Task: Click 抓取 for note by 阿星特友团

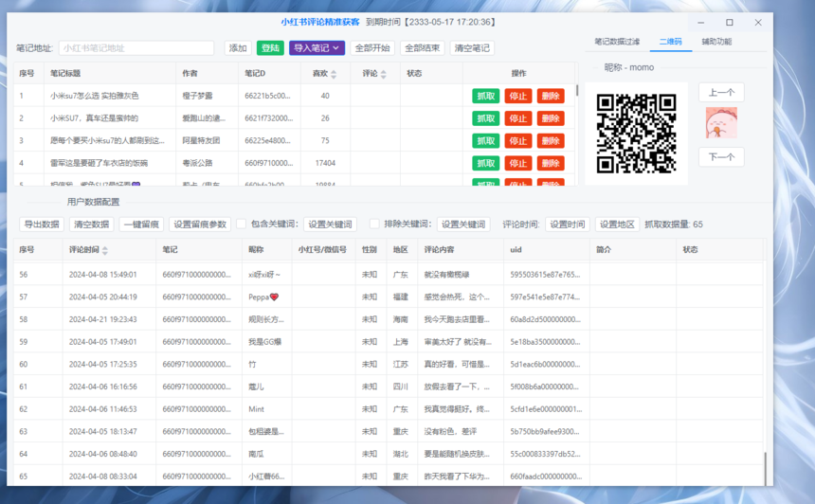Action: click(x=486, y=140)
